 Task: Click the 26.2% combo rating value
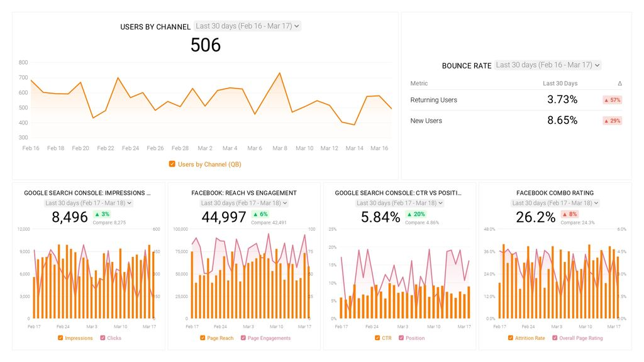[536, 217]
